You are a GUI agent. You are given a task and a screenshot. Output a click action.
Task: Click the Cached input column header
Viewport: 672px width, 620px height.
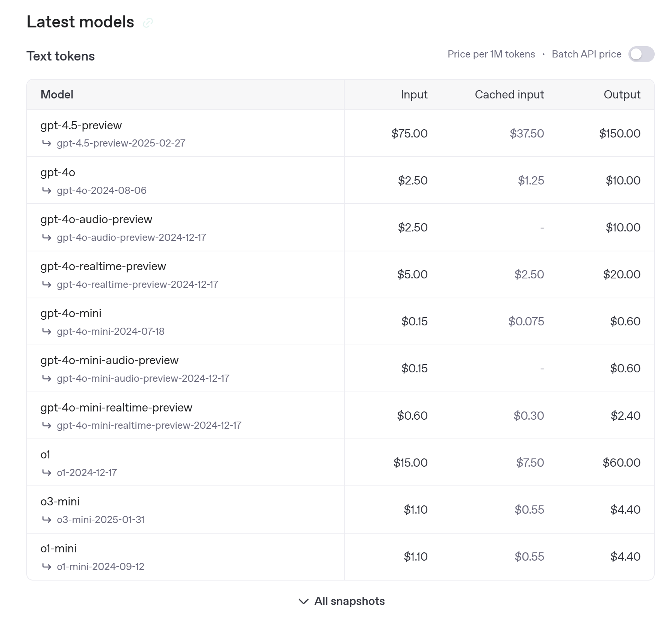click(509, 94)
